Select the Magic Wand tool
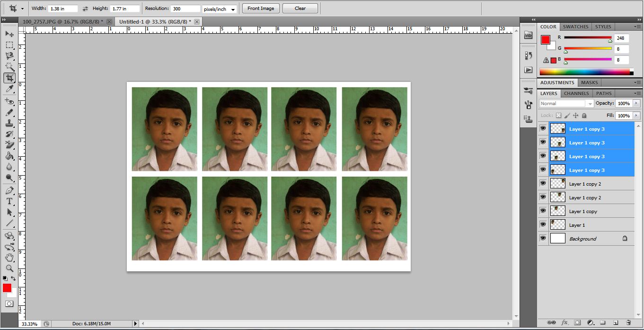This screenshot has width=644, height=330. pos(9,67)
